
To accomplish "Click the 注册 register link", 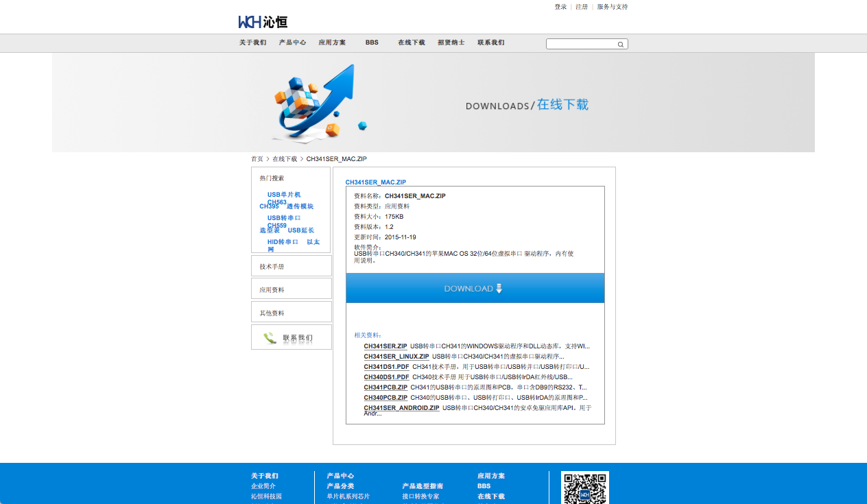I will pos(582,7).
